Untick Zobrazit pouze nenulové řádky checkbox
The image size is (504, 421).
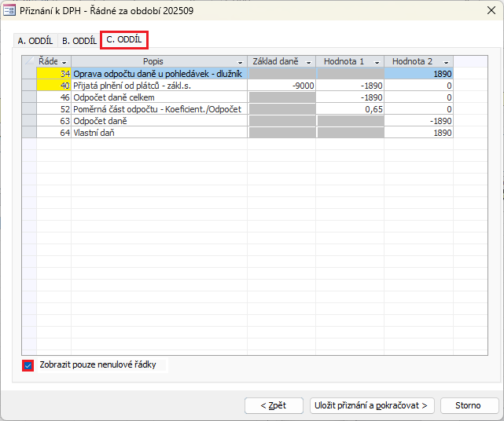[28, 365]
